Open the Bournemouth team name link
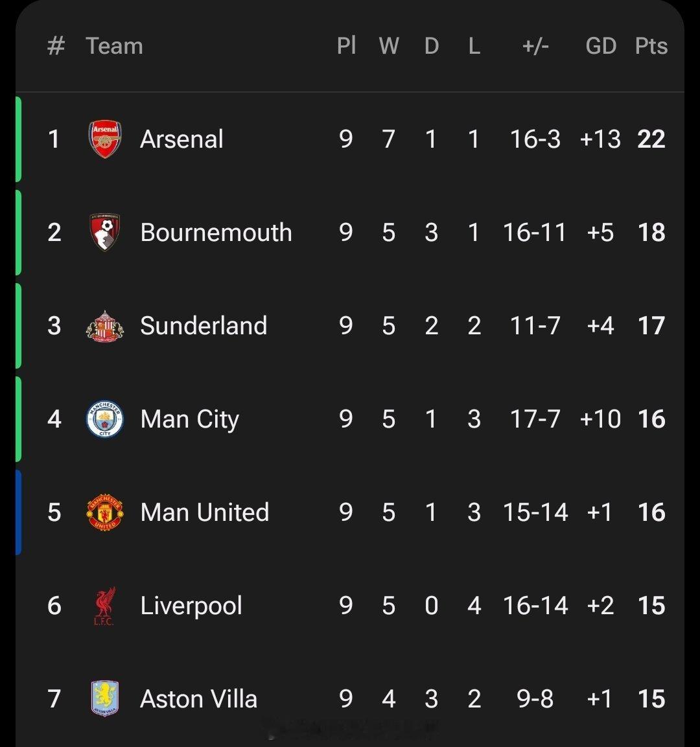Screen dimensions: 700x747 (x=216, y=233)
